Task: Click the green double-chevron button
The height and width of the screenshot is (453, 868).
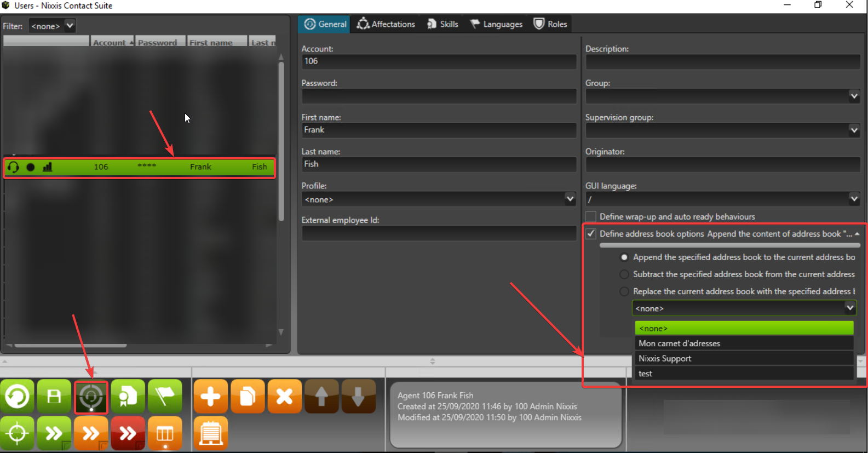Action: coord(54,433)
